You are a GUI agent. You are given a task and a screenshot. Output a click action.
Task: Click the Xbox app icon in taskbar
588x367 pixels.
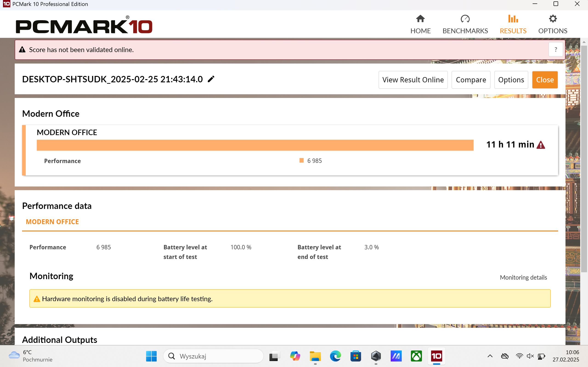(416, 356)
